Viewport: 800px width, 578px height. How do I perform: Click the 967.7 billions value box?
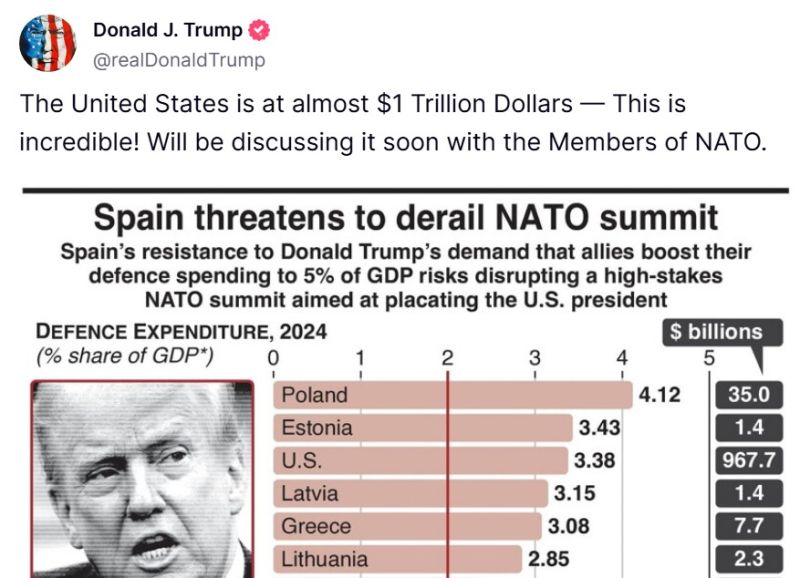point(748,461)
